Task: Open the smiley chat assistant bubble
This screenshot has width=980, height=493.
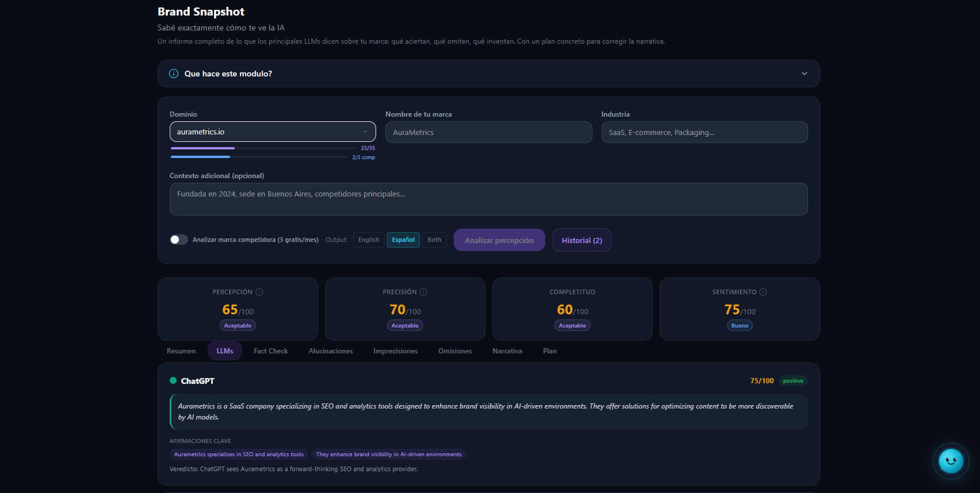Action: pyautogui.click(x=951, y=460)
